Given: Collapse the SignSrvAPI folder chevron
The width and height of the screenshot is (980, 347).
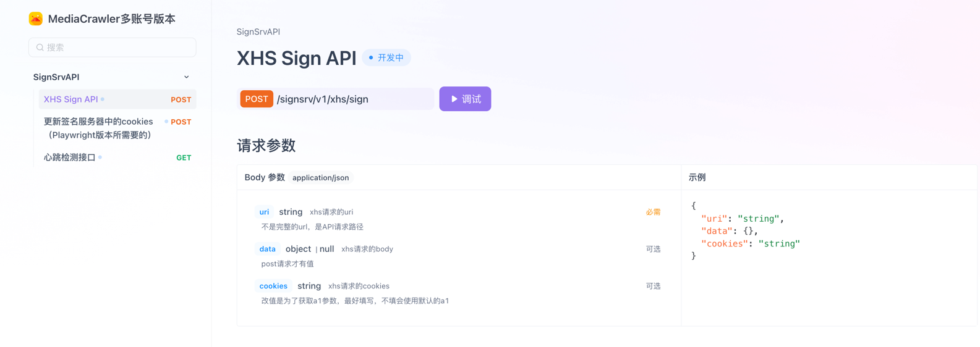Looking at the screenshot, I should [186, 77].
